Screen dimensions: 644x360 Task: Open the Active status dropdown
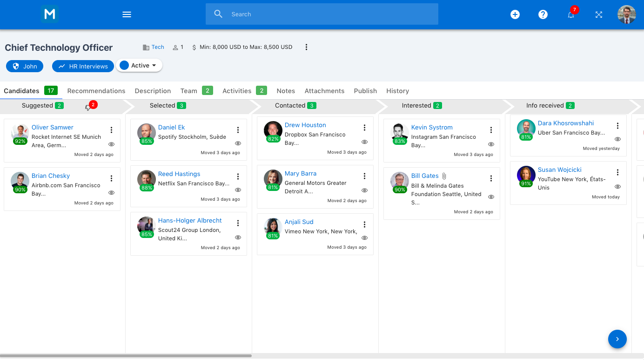click(139, 66)
